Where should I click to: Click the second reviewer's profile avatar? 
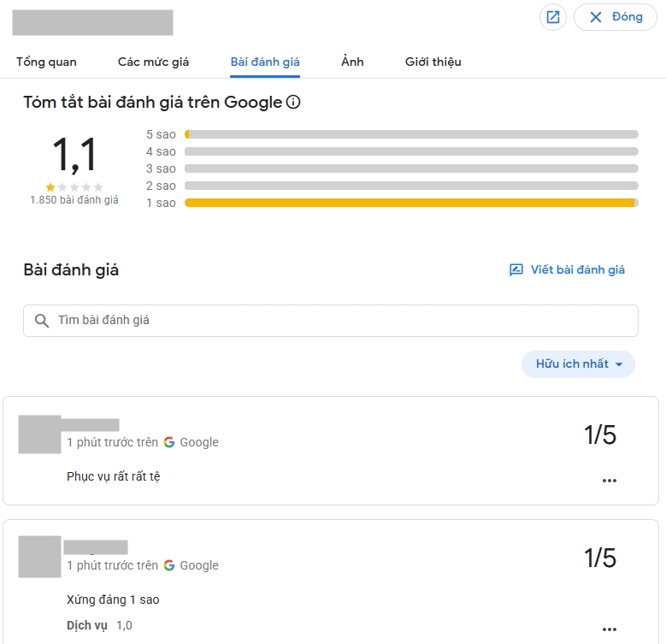pyautogui.click(x=39, y=557)
